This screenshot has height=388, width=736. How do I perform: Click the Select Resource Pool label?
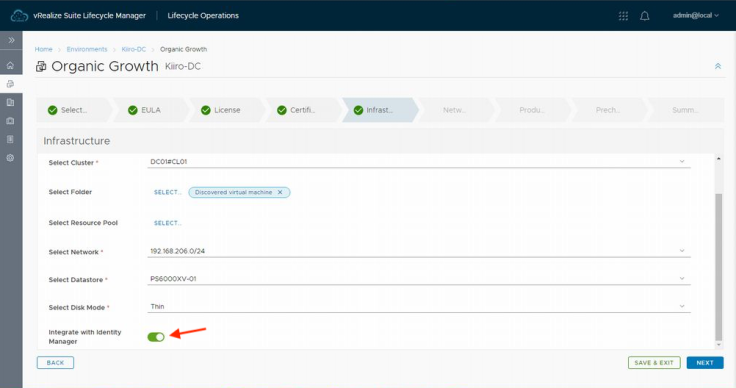tap(83, 223)
